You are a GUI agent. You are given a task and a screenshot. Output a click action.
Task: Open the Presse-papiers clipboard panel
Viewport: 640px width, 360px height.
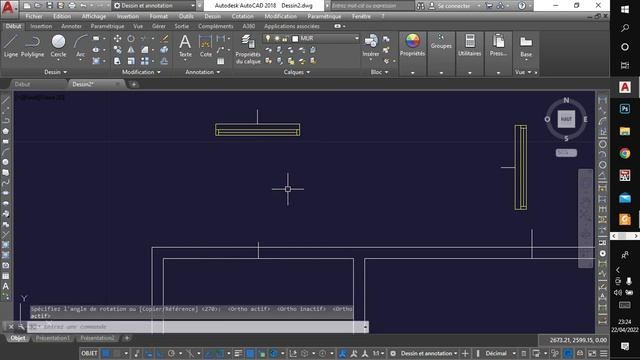[x=498, y=46]
